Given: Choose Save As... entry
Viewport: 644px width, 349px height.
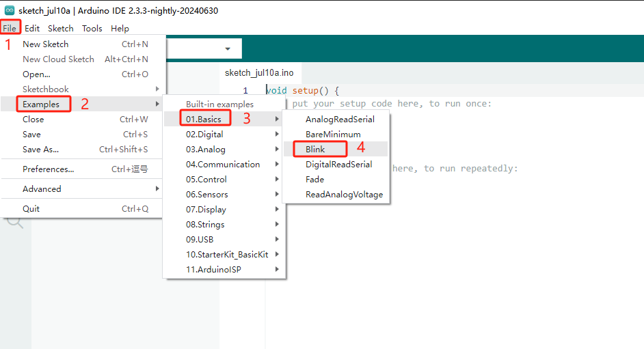Looking at the screenshot, I should tap(82, 150).
